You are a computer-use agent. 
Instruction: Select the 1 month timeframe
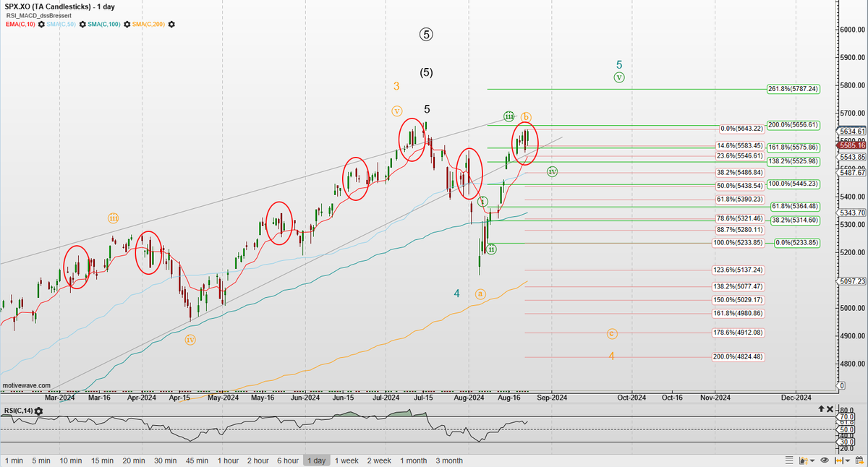tap(413, 460)
